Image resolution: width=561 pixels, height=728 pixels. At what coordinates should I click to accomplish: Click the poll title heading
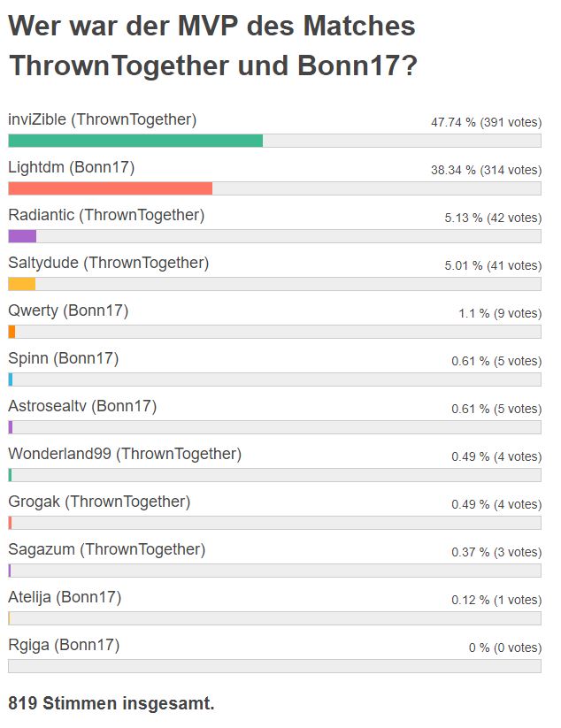[x=212, y=45]
